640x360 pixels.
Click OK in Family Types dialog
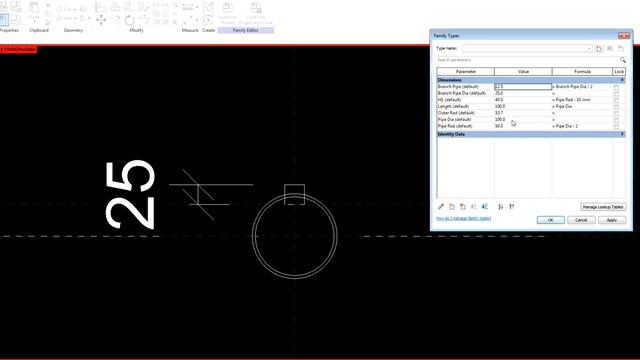point(551,220)
